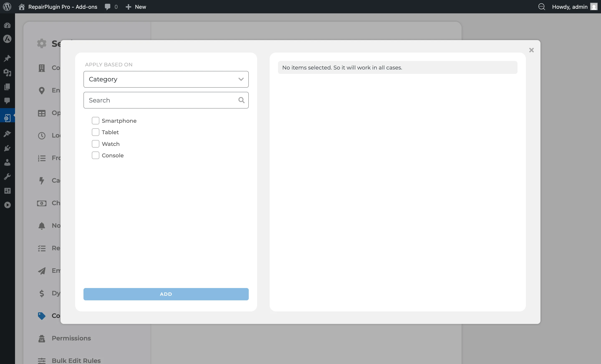
Task: Open Tools via the wrench icon
Action: 7,176
